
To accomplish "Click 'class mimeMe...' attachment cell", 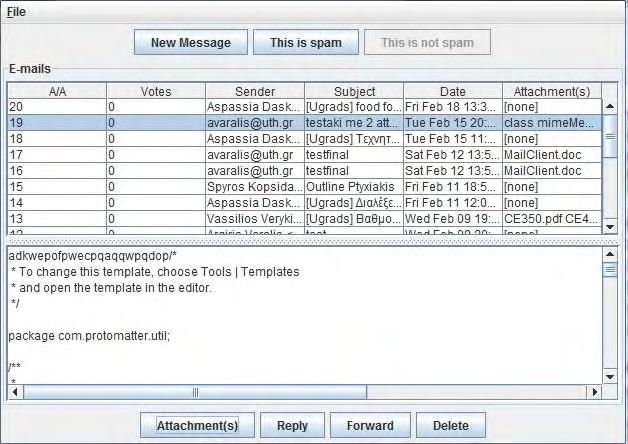I will click(552, 123).
